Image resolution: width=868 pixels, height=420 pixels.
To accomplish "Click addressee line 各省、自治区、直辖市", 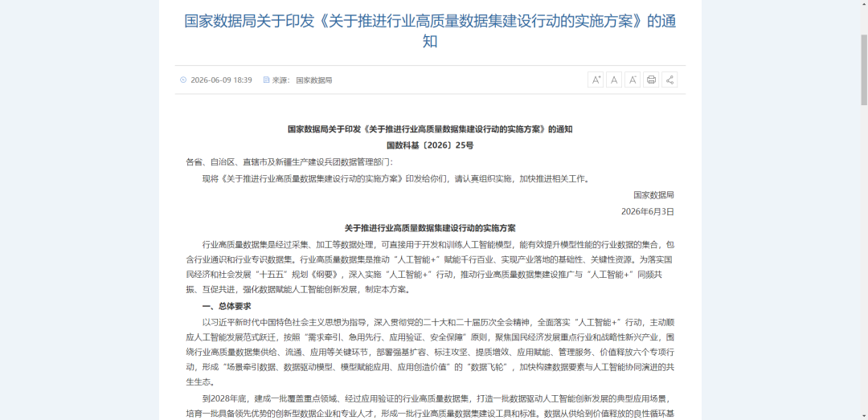I will pos(289,162).
